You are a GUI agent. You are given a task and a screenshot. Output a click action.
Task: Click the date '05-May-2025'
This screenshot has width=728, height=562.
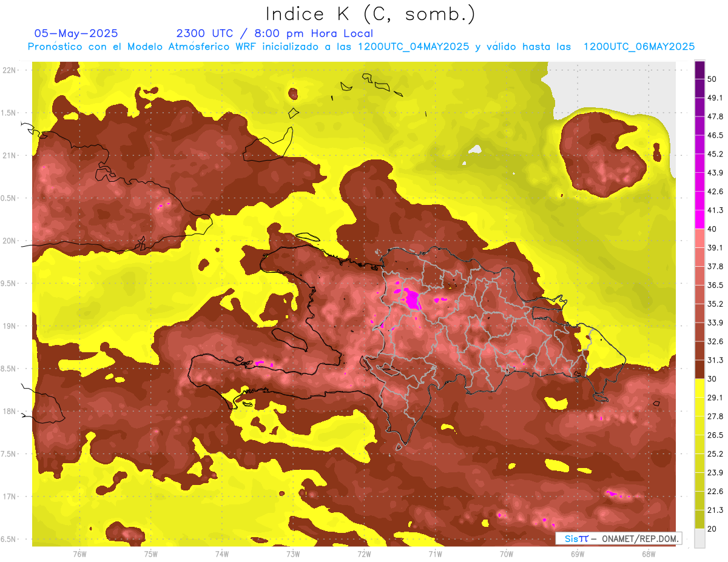pyautogui.click(x=76, y=33)
